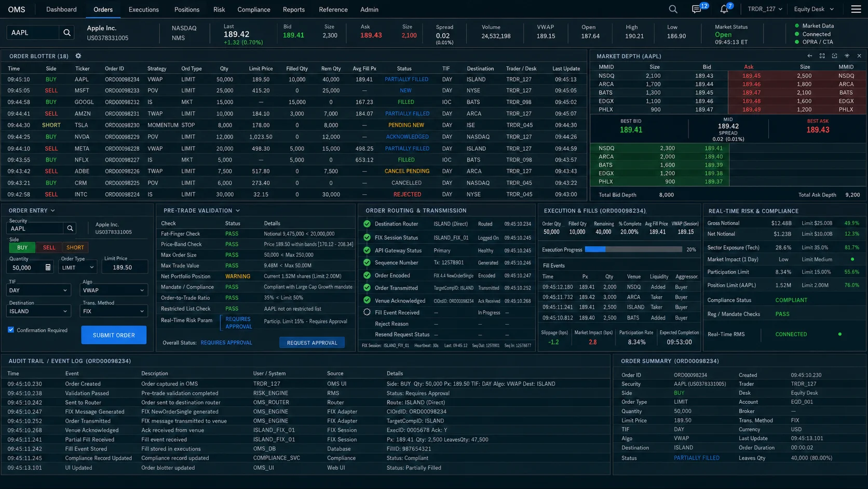
Task: Click the API Gateway Status green check icon
Action: pyautogui.click(x=367, y=250)
